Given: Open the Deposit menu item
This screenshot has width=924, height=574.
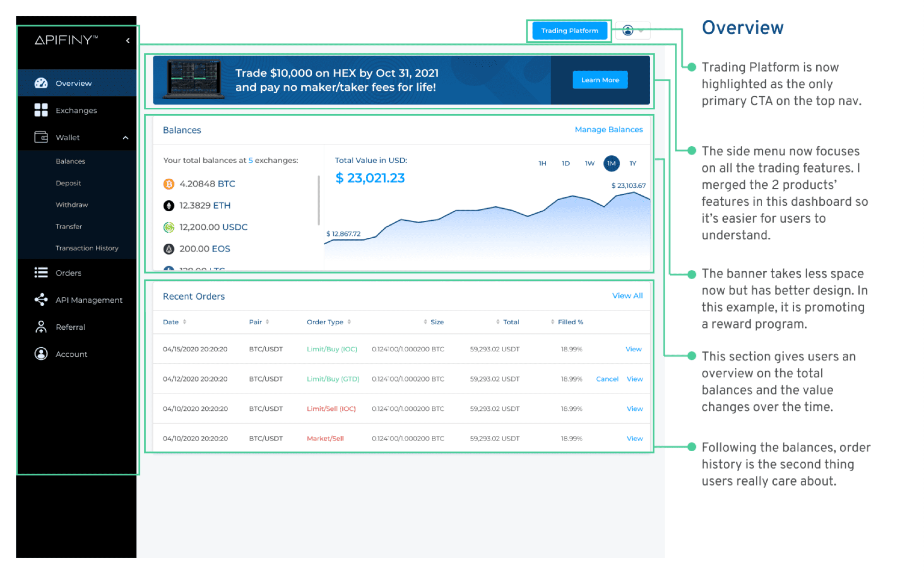Looking at the screenshot, I should click(x=68, y=183).
